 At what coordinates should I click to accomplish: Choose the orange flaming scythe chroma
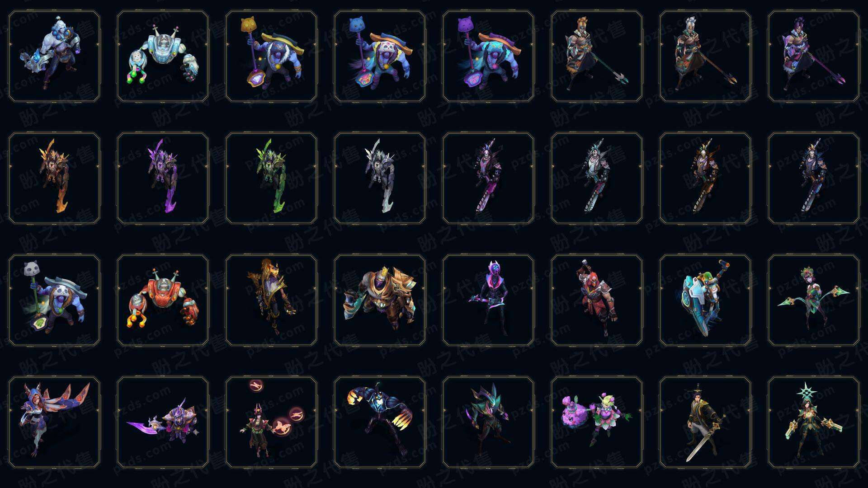(x=54, y=178)
